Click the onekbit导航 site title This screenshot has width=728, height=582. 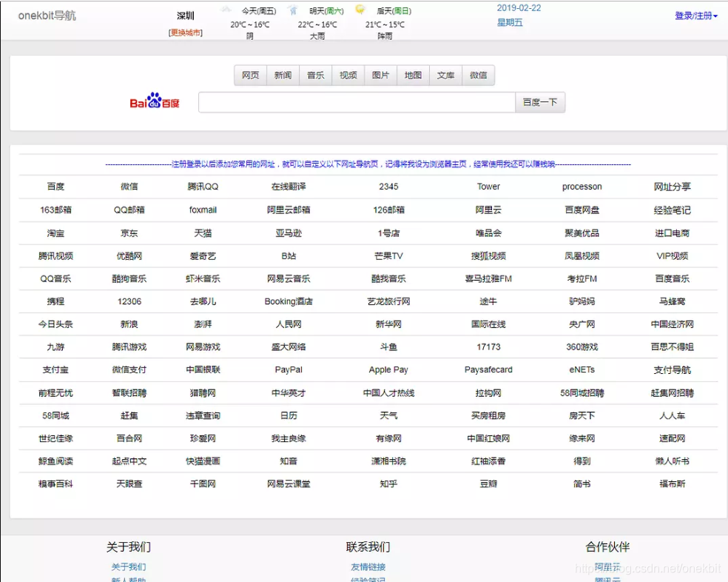[47, 16]
